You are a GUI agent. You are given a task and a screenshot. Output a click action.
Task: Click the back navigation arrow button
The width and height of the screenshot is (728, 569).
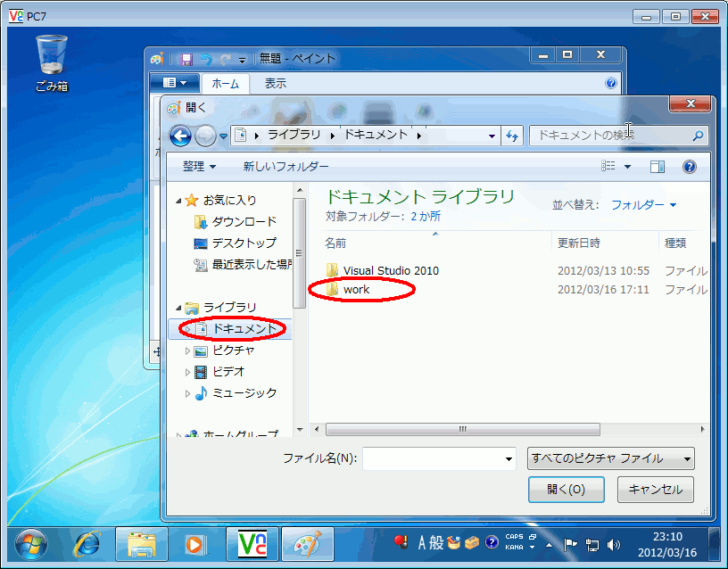[180, 136]
